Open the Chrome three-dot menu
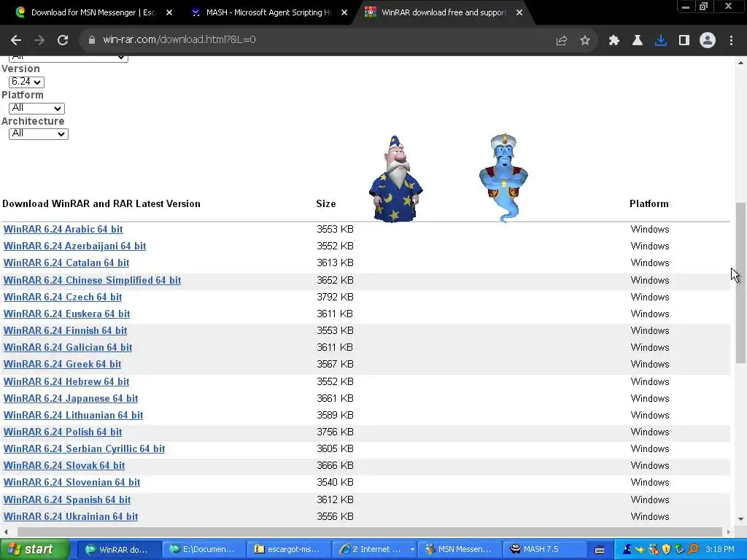747x560 pixels. [731, 41]
